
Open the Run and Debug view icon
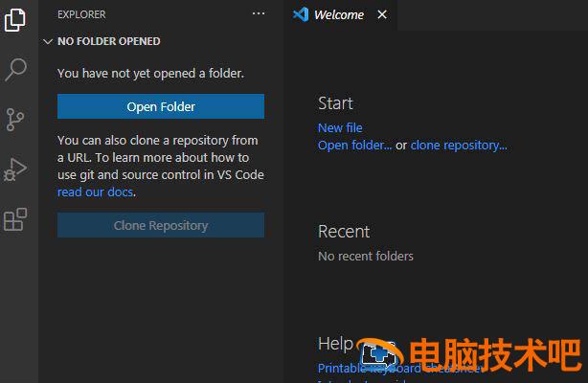(15, 169)
